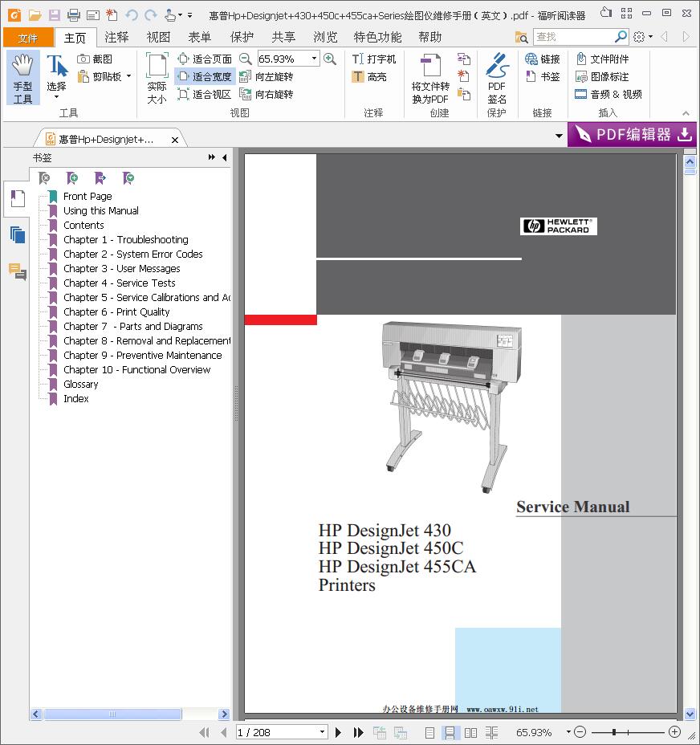This screenshot has width=700, height=745.
Task: Rotate view left (向左旋转)
Action: pos(267,76)
